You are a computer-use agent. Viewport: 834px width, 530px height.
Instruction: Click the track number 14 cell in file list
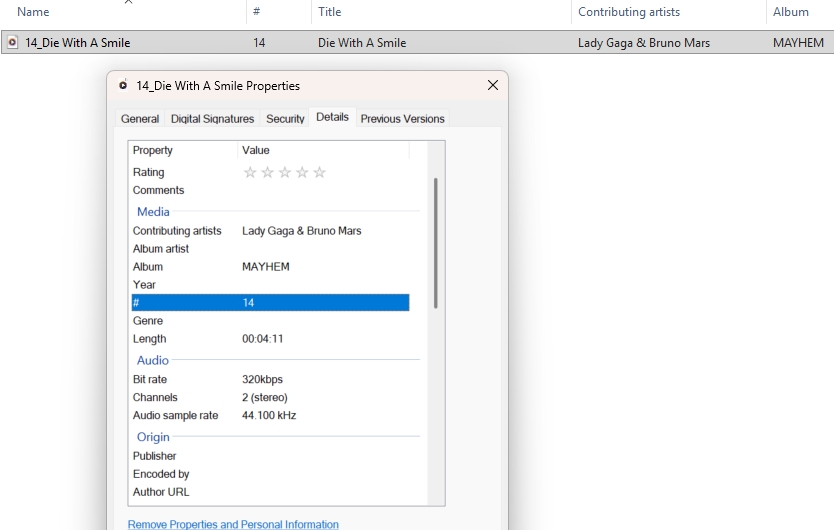pos(259,43)
